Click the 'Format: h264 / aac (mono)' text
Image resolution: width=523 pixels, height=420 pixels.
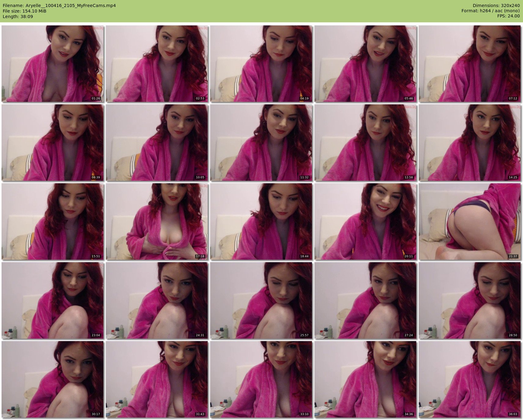pyautogui.click(x=491, y=11)
